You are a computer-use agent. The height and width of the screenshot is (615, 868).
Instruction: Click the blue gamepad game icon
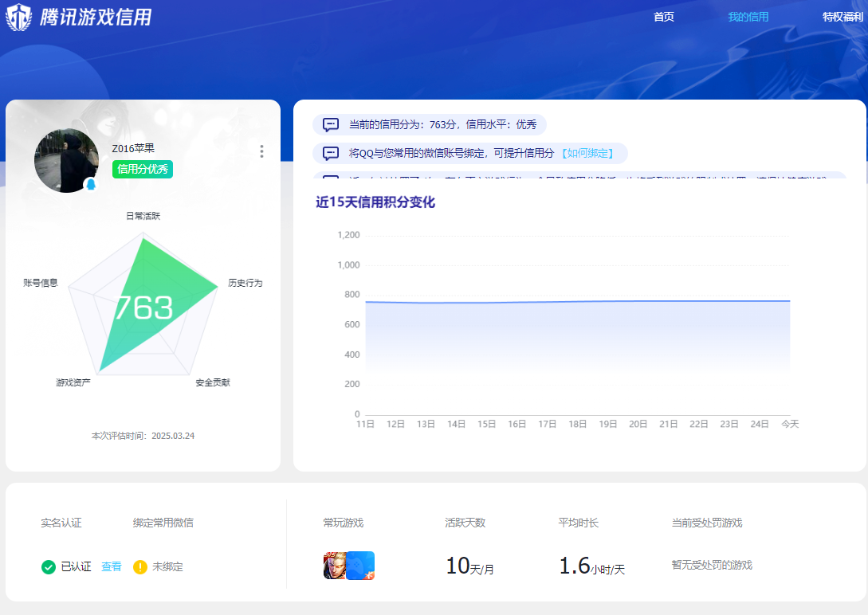pyautogui.click(x=361, y=566)
